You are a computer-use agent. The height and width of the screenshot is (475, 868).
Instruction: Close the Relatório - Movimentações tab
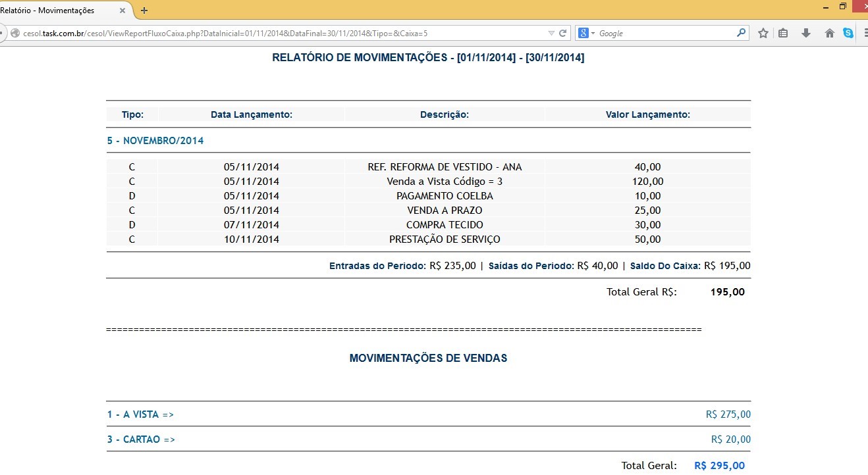point(122,11)
